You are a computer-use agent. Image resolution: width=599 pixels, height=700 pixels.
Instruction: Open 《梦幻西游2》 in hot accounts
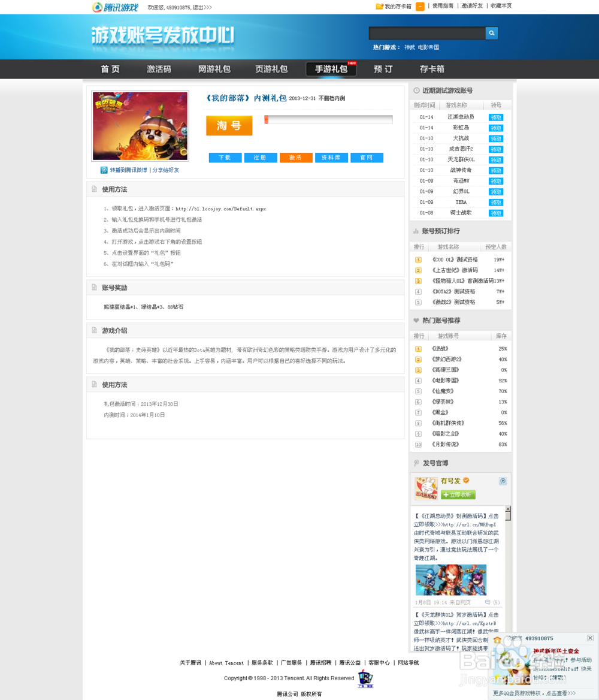[446, 360]
